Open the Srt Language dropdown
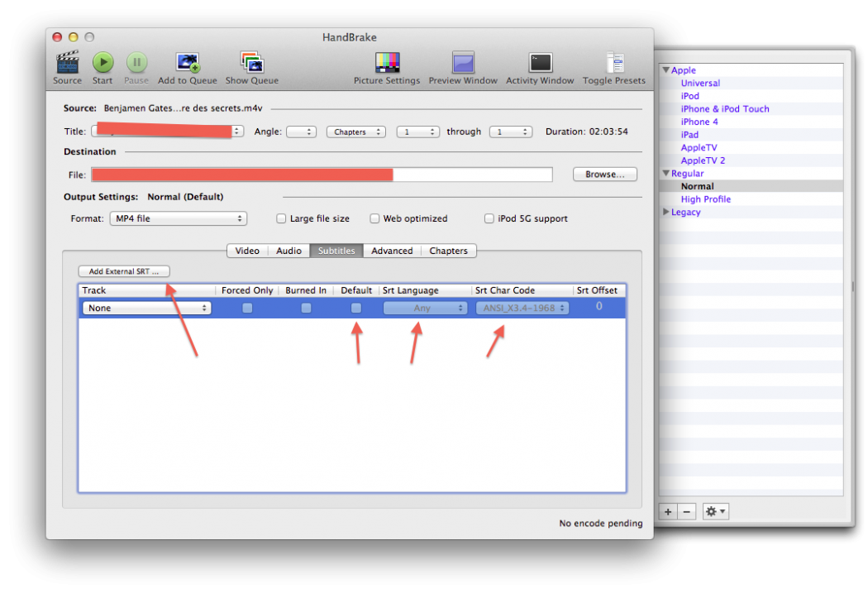868x603 pixels. click(425, 308)
